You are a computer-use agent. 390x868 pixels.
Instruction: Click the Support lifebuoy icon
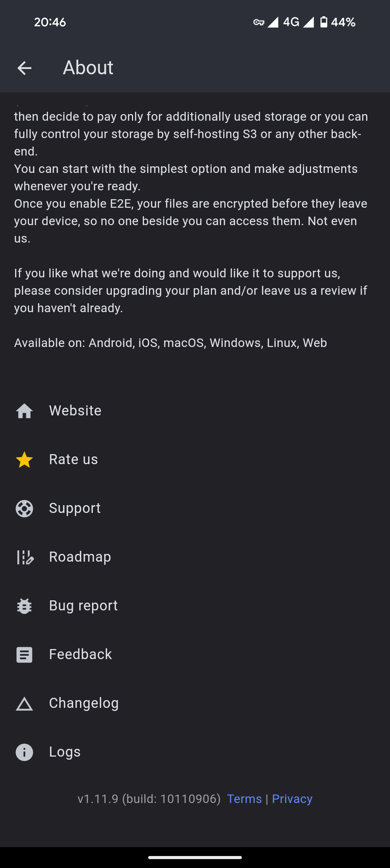[24, 508]
